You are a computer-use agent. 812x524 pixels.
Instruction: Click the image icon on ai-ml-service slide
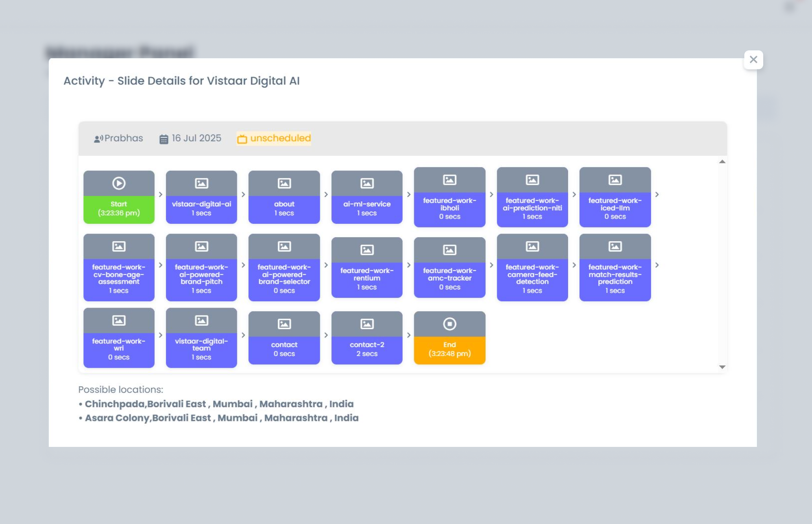(x=367, y=183)
